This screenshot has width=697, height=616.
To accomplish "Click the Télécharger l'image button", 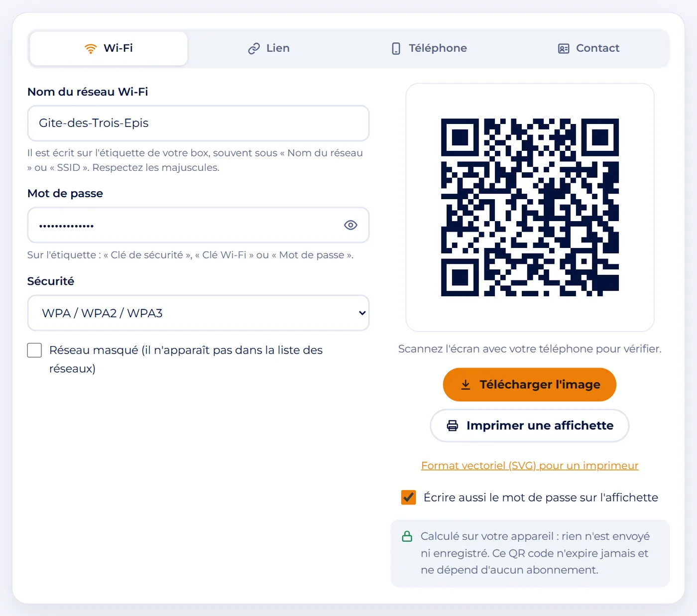I will pos(530,384).
